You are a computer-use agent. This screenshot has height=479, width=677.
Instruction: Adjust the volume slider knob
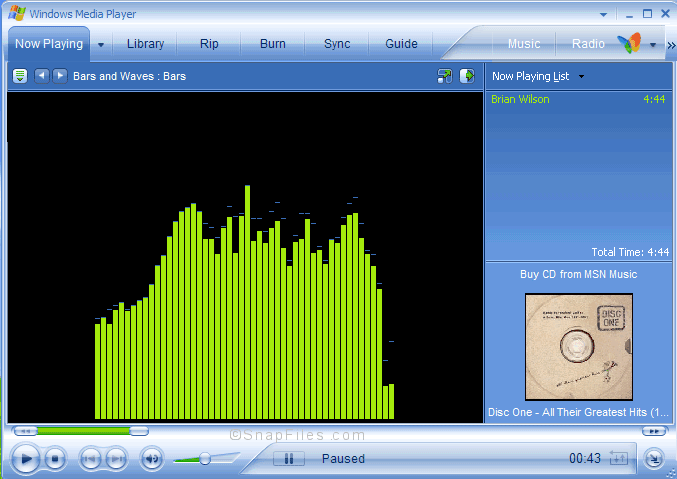(205, 459)
